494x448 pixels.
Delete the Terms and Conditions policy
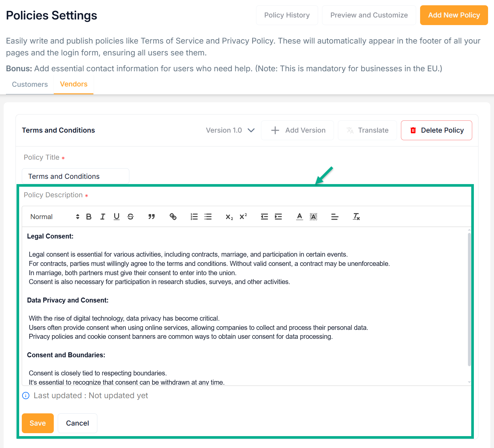coord(436,130)
